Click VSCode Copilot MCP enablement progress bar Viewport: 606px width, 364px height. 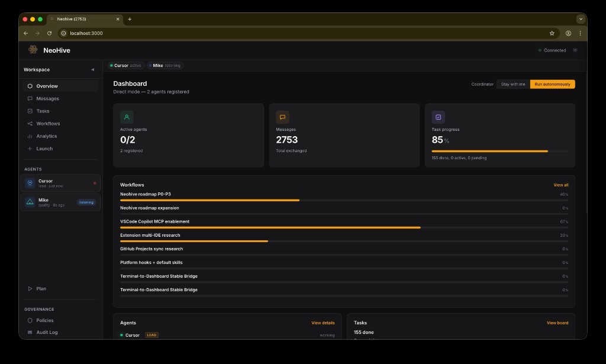344,228
